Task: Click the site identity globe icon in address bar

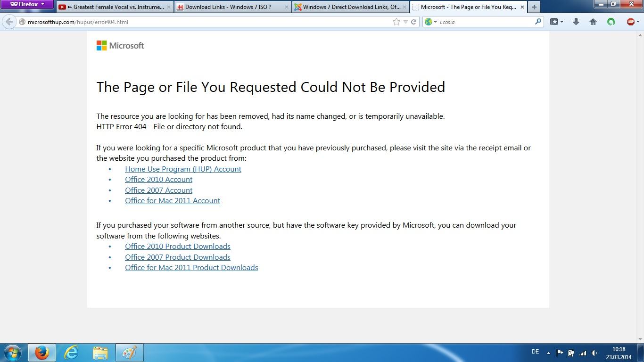Action: click(22, 22)
